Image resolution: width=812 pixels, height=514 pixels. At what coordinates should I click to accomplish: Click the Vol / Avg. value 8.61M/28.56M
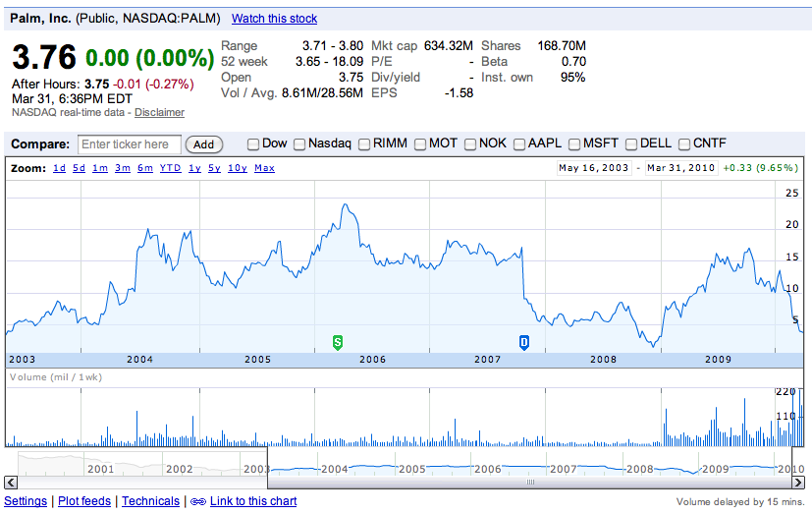[322, 93]
